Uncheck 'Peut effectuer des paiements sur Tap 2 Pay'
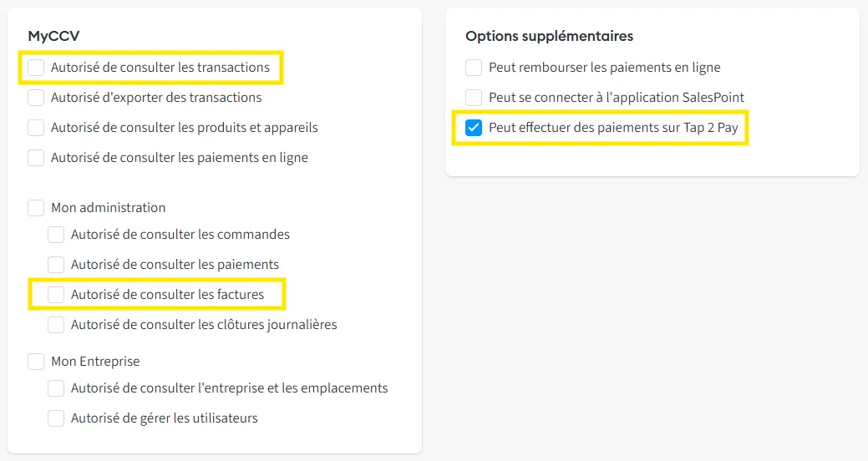The height and width of the screenshot is (461, 868). coord(474,129)
